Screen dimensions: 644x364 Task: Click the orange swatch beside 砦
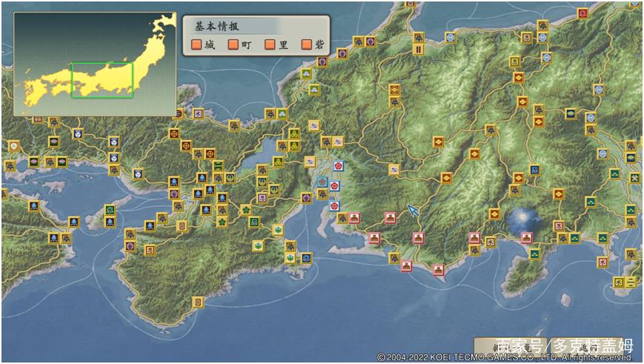[306, 44]
